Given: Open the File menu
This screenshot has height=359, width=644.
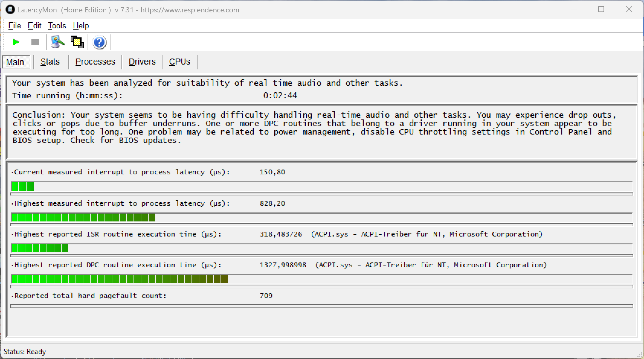Looking at the screenshot, I should (x=14, y=26).
